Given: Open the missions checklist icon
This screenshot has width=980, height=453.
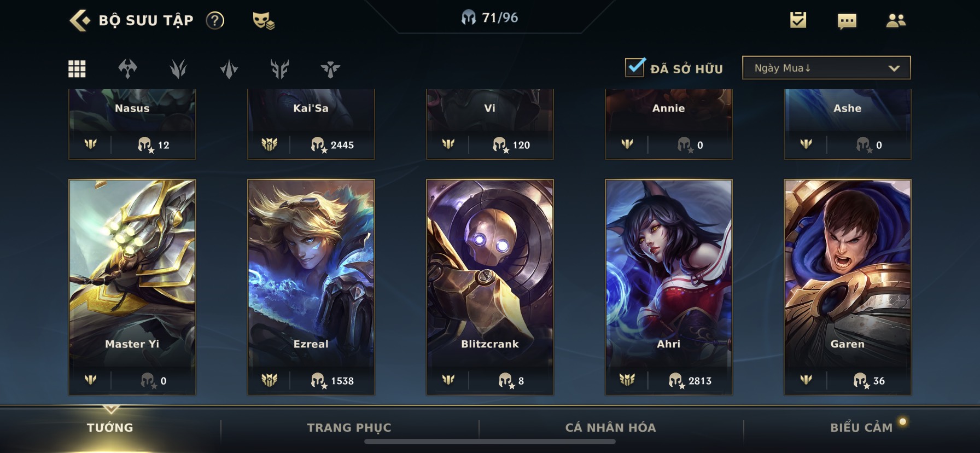Looking at the screenshot, I should coord(798,20).
